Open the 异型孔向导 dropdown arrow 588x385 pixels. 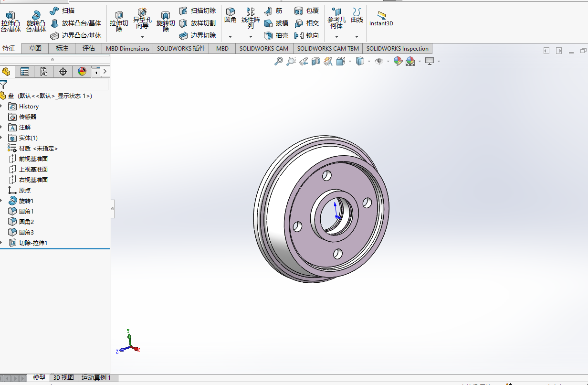[142, 37]
